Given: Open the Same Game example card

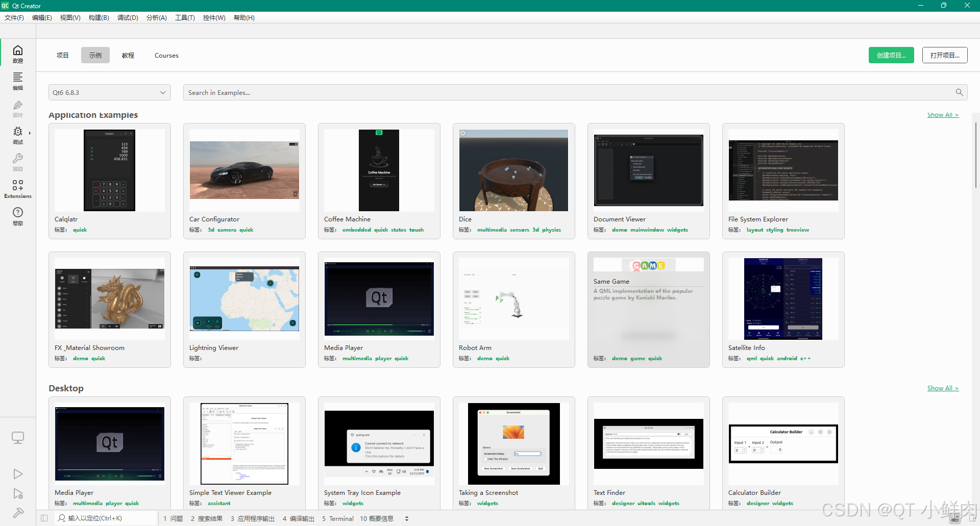Looking at the screenshot, I should coord(649,310).
